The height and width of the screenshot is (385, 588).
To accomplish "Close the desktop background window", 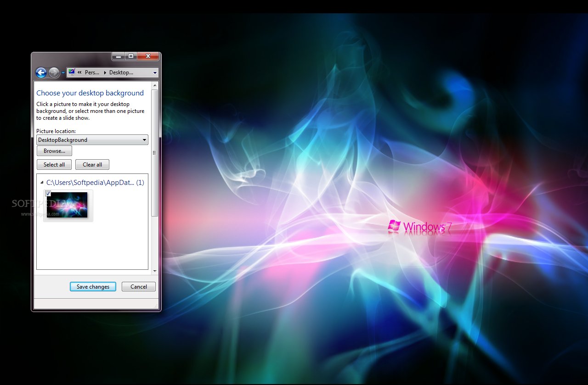I will tap(148, 56).
